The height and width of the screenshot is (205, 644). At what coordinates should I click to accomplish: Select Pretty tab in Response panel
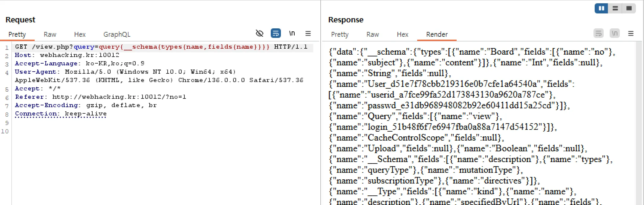coord(340,34)
